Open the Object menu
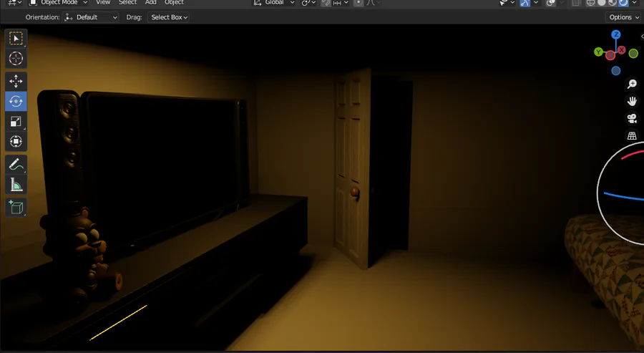This screenshot has height=353, width=644. tap(174, 3)
